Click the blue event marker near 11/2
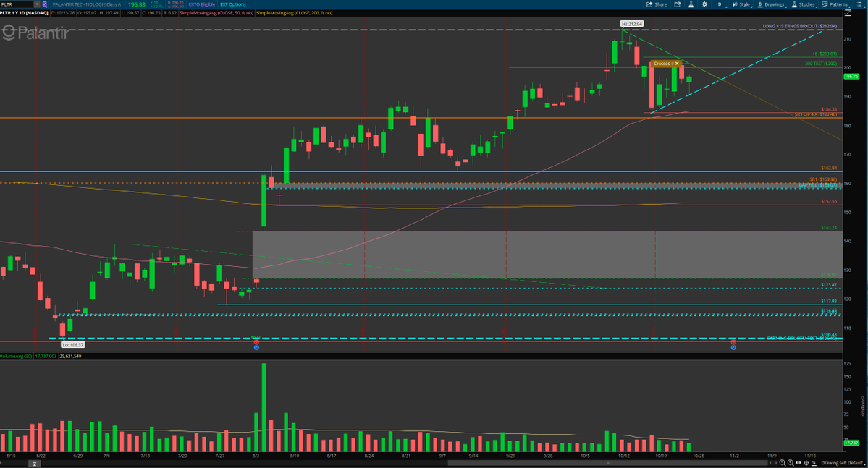The height and width of the screenshot is (468, 868). (x=733, y=347)
